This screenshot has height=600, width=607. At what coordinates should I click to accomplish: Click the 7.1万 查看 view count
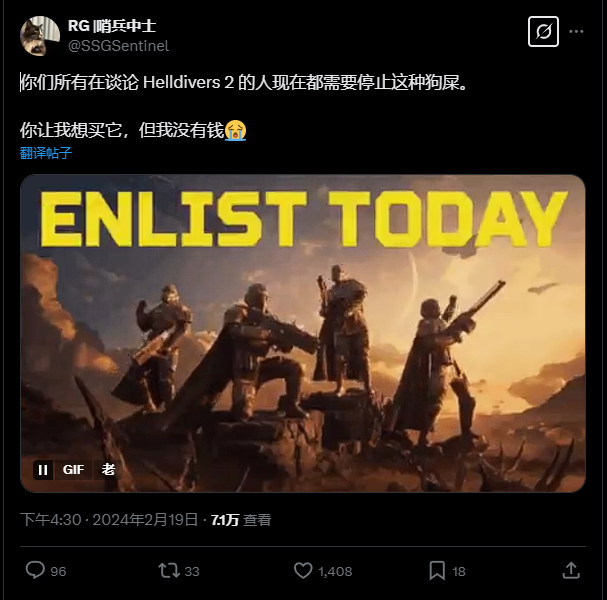pyautogui.click(x=241, y=520)
